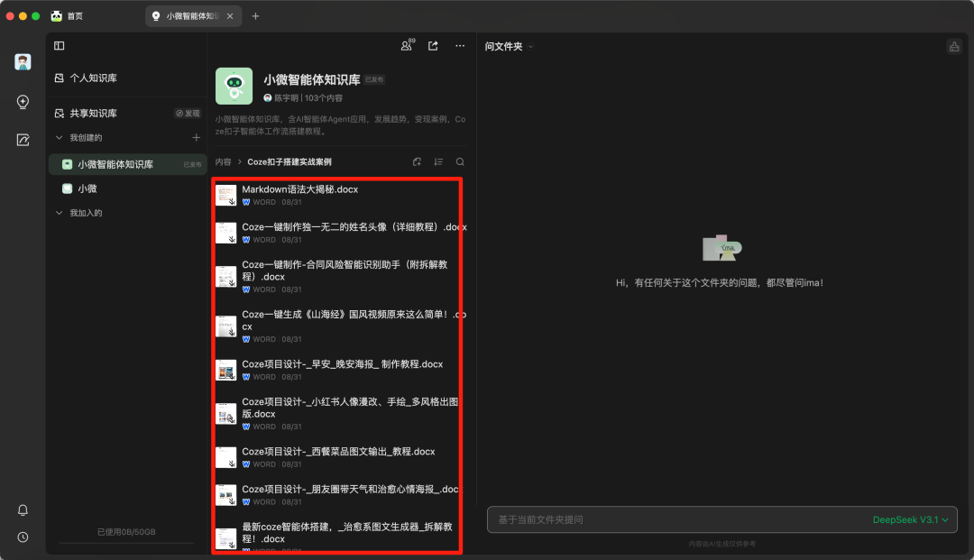Open the history clock icon in sidebar

(x=23, y=537)
